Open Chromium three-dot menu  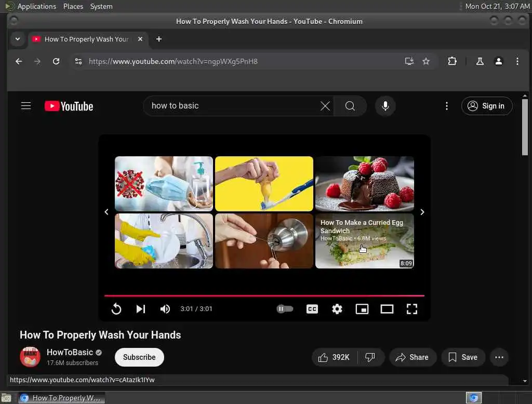tap(517, 61)
